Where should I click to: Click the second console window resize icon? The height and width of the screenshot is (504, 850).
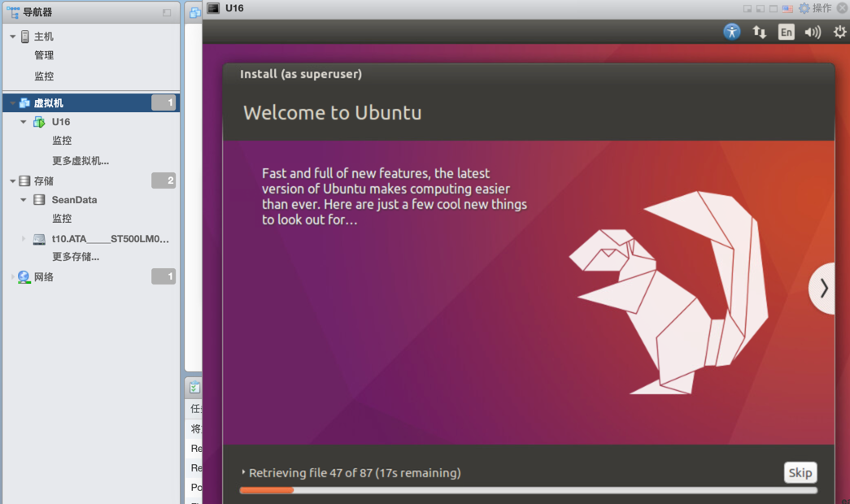click(x=761, y=9)
